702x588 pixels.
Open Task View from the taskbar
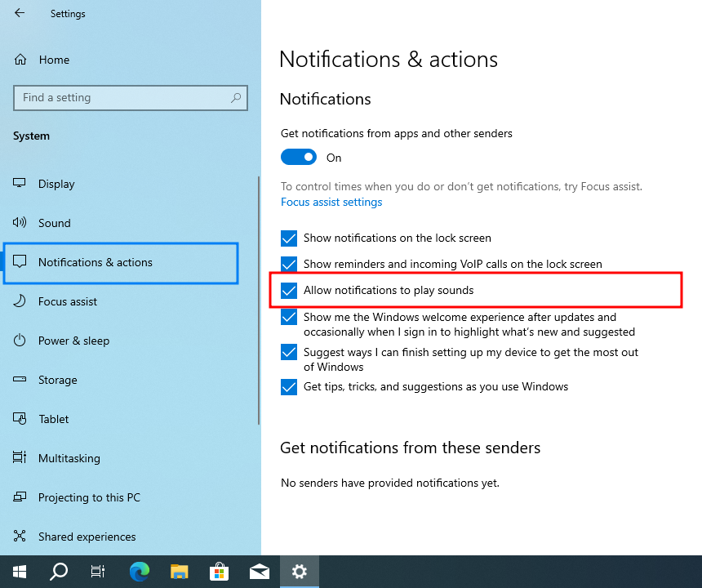(x=98, y=572)
